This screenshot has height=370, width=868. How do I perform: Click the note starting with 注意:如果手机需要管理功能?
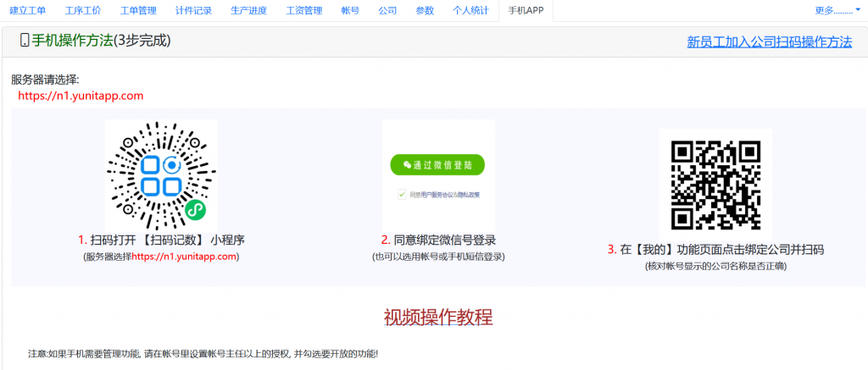coord(203,353)
